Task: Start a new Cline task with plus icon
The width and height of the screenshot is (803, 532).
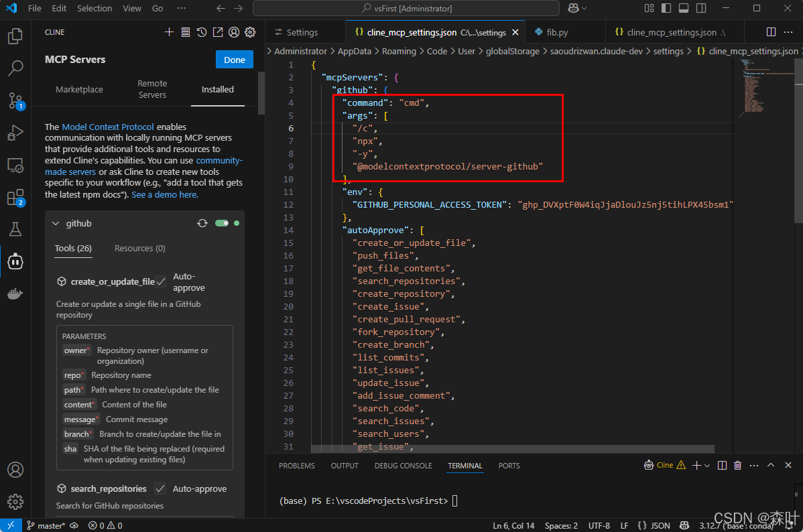Action: click(x=169, y=32)
